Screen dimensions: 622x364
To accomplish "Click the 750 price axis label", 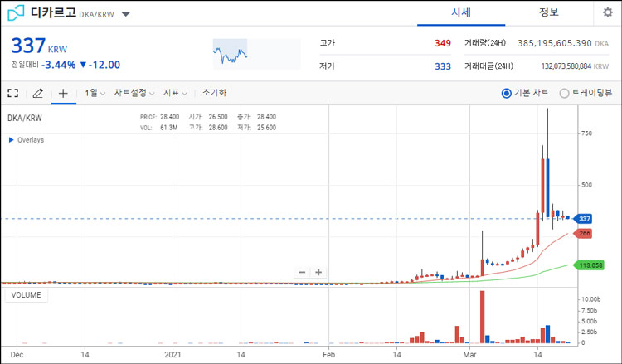I will pos(586,133).
